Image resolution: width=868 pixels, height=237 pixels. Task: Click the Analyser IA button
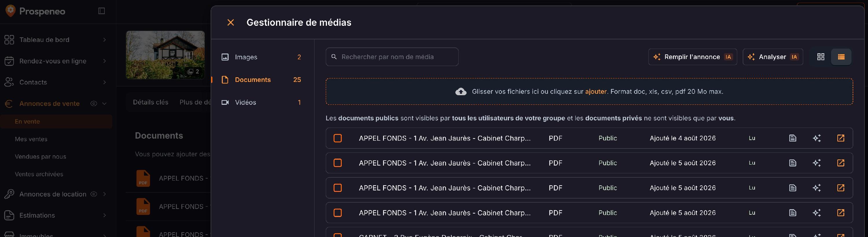pos(773,57)
